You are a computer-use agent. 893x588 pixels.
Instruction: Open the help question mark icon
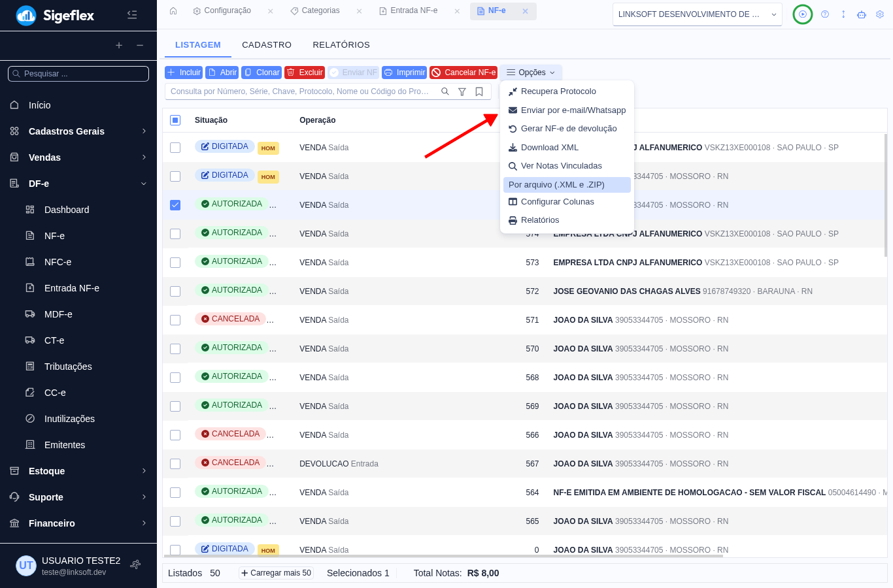click(x=825, y=14)
